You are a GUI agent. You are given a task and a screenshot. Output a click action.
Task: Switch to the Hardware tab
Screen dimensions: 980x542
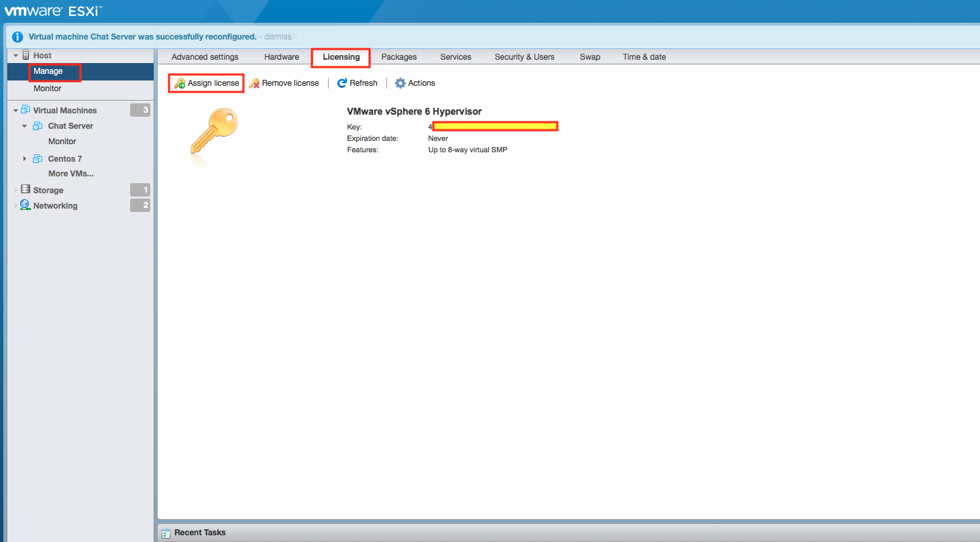pos(282,57)
